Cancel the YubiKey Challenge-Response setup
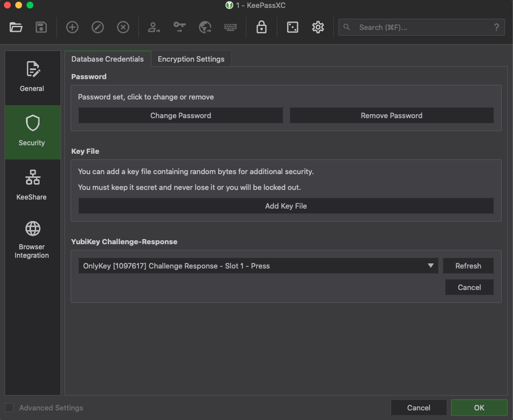The image size is (513, 420). 469,287
